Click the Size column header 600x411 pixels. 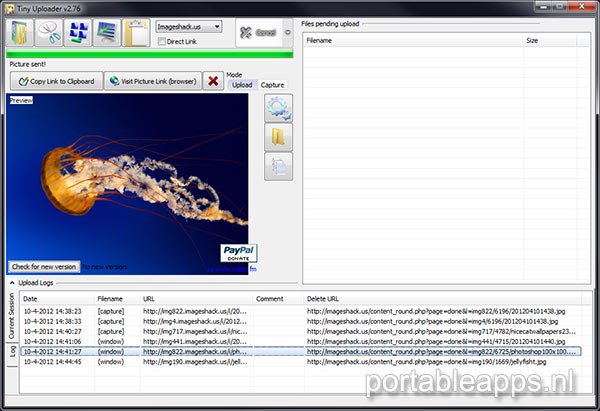[x=550, y=40]
